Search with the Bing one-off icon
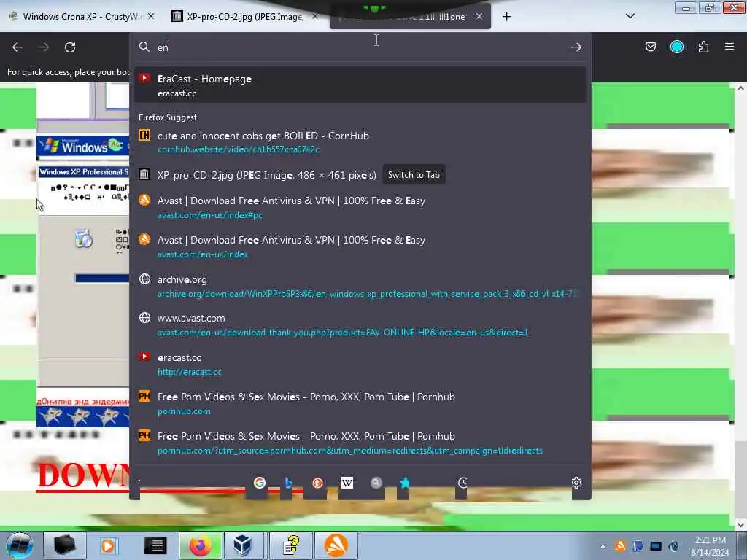747x560 pixels. click(x=287, y=483)
